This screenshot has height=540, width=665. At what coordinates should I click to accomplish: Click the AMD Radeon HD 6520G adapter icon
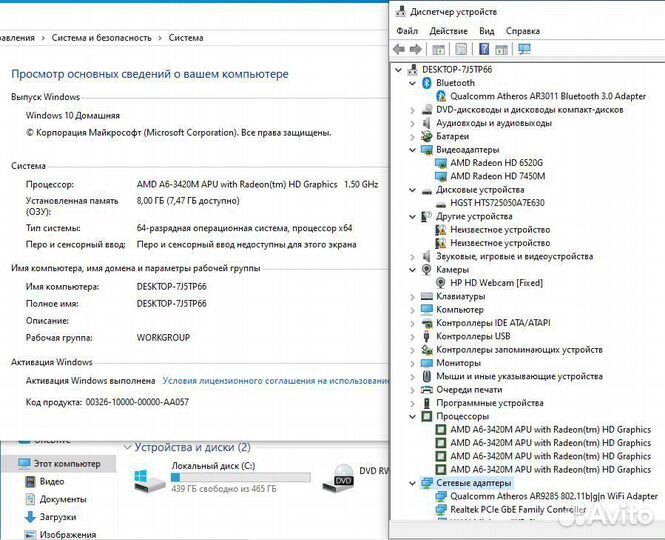441,163
